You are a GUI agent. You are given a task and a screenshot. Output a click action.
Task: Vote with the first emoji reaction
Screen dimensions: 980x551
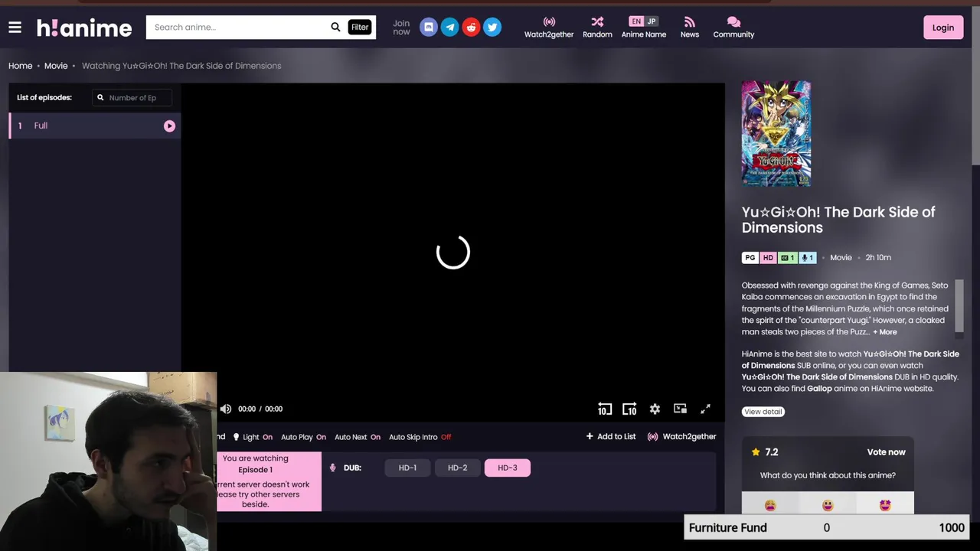[x=770, y=505]
